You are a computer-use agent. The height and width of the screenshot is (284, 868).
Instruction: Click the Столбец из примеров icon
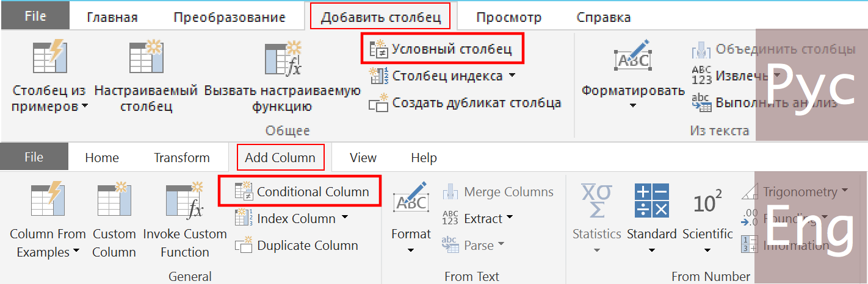tap(49, 57)
